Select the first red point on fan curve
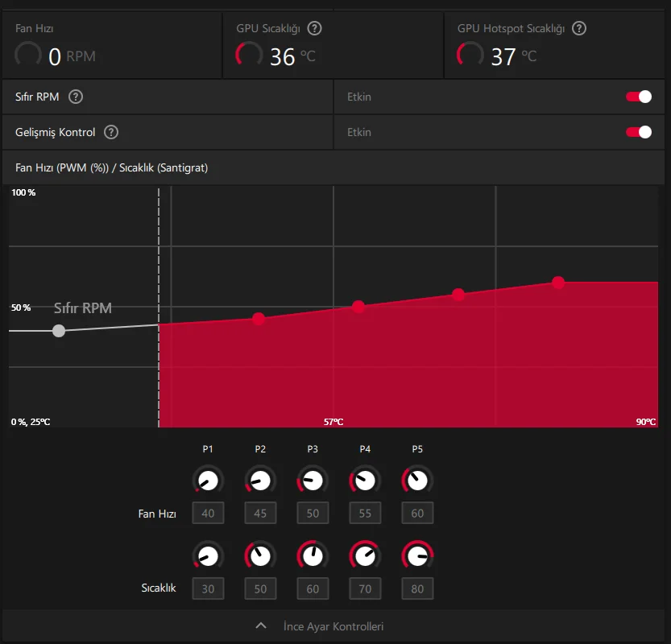Screen dimensions: 671x644 tap(259, 319)
